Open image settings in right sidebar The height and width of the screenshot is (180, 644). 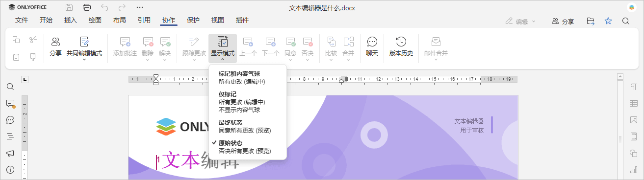tap(633, 120)
